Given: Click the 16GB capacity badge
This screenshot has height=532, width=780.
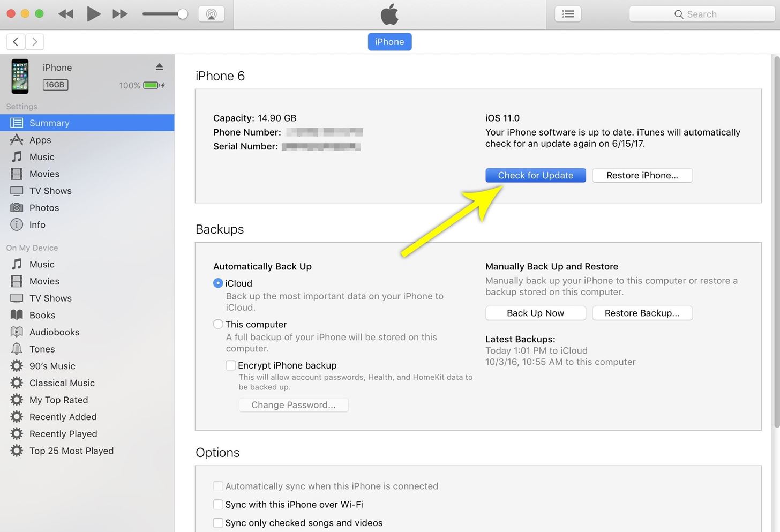Looking at the screenshot, I should (x=55, y=85).
